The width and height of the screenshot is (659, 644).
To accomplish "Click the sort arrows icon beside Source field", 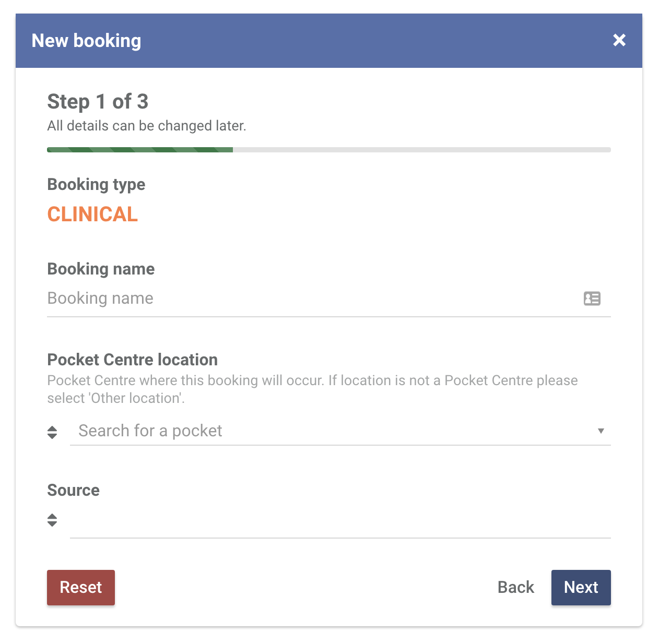I will 52,520.
